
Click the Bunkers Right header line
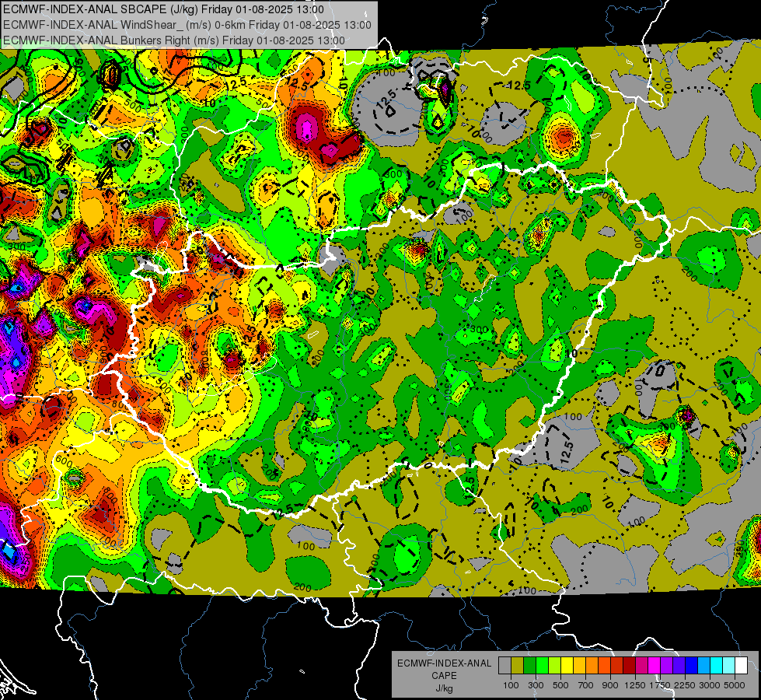[x=174, y=40]
